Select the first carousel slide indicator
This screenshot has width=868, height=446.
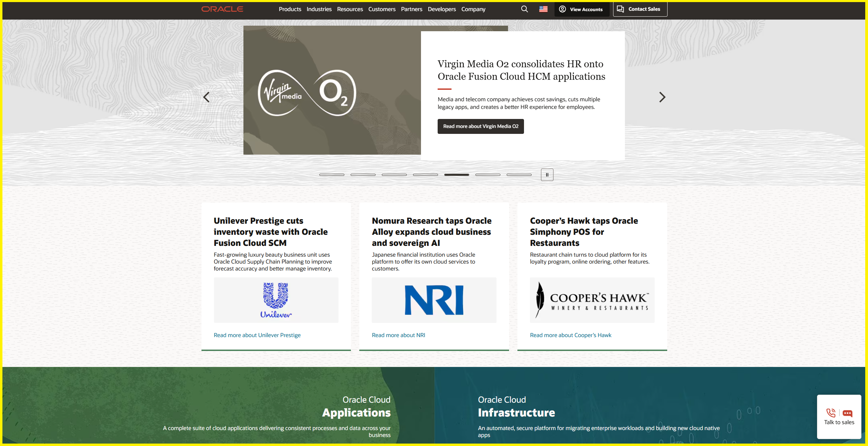(332, 175)
